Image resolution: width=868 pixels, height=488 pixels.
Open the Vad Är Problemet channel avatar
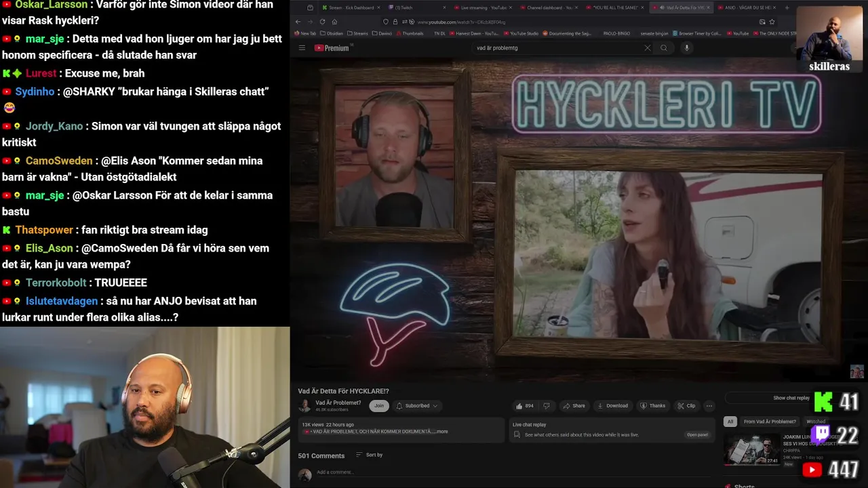305,405
